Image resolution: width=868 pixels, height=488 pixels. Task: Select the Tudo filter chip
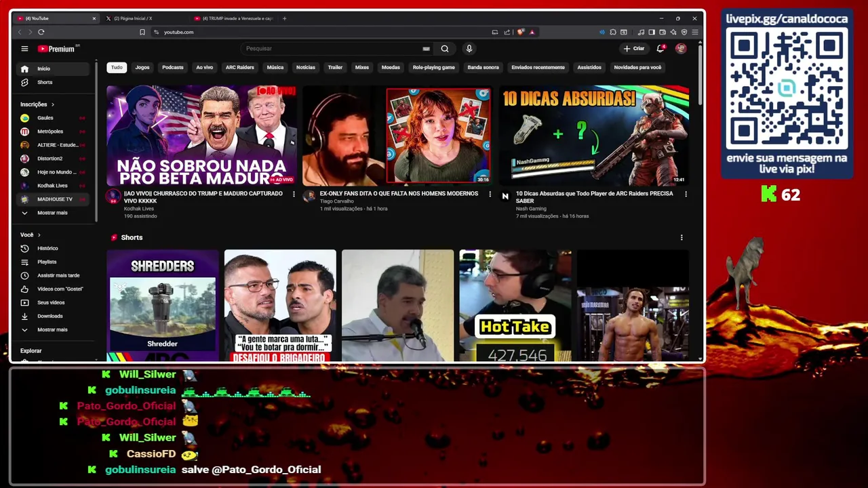click(117, 67)
